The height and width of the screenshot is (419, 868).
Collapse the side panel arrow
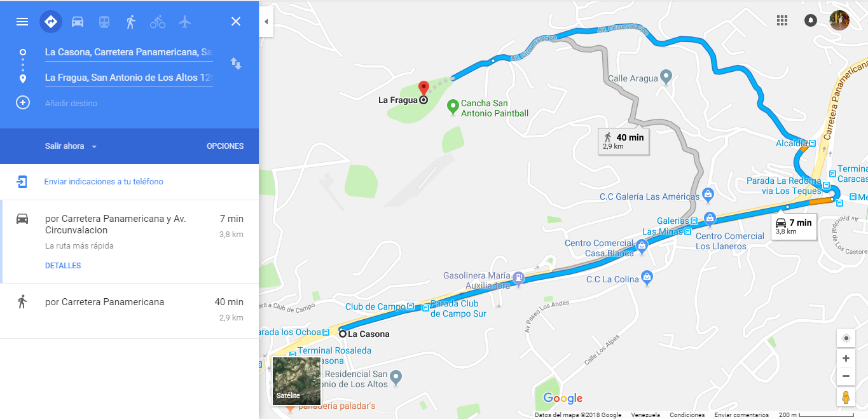(266, 22)
